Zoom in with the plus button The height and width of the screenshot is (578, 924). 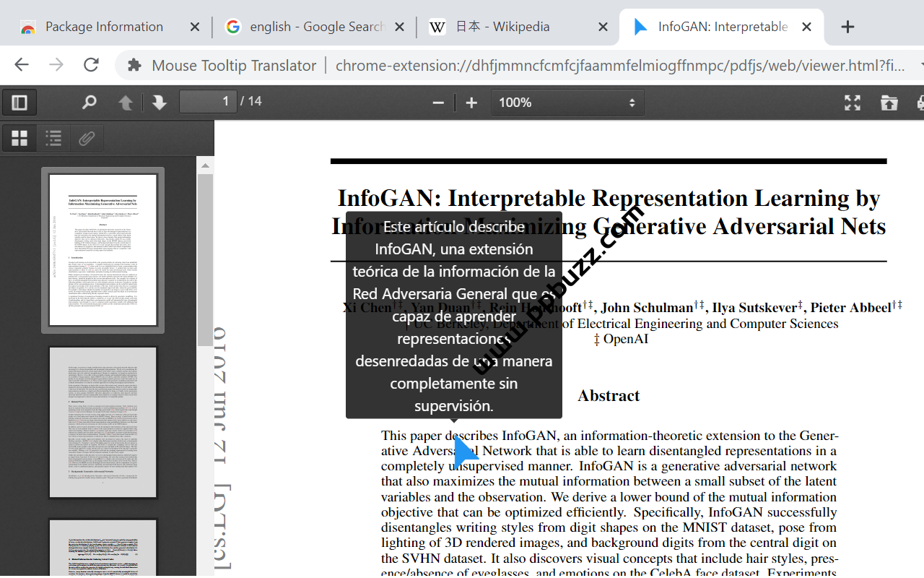[471, 103]
